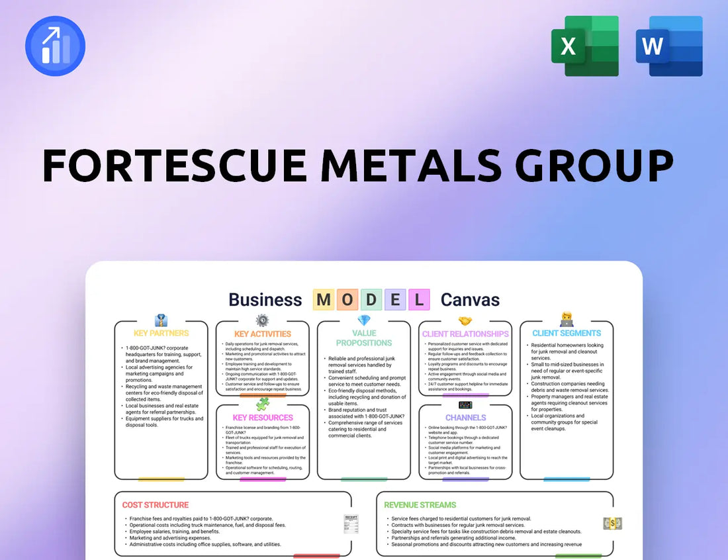Click the word Canvas in canvas title
Screen dimensions: 728x560
[470, 300]
